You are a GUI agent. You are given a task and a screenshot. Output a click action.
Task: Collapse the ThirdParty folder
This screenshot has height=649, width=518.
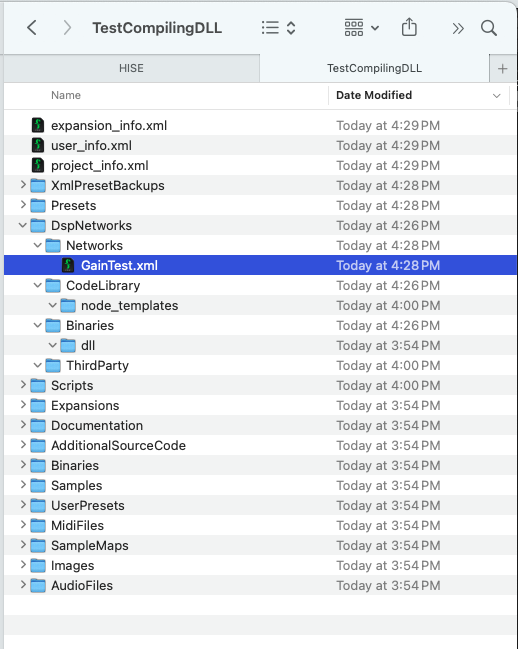coord(38,365)
